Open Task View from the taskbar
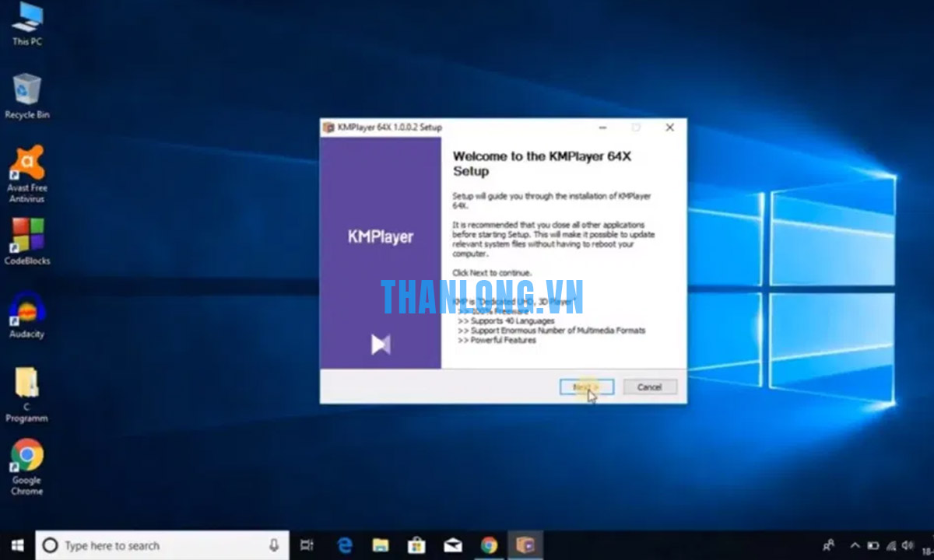 (307, 545)
